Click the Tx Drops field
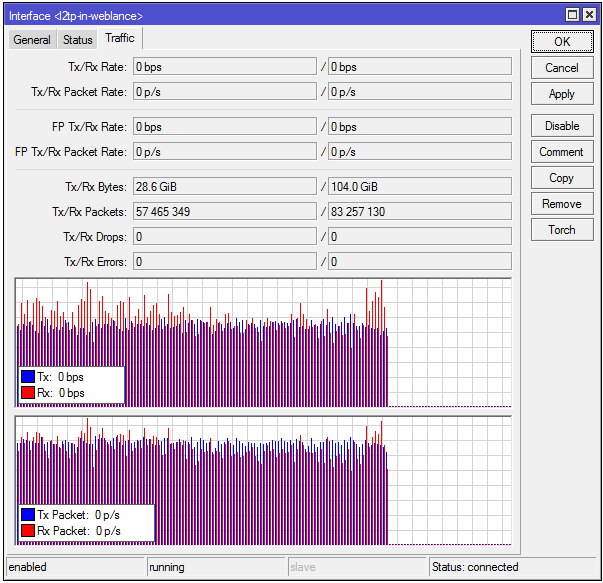603x583 pixels. 225,237
